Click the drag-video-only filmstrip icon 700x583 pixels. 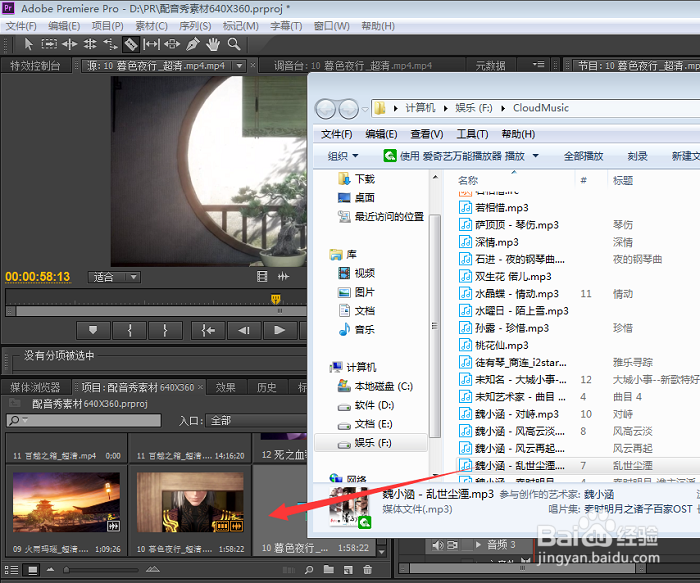tap(262, 277)
